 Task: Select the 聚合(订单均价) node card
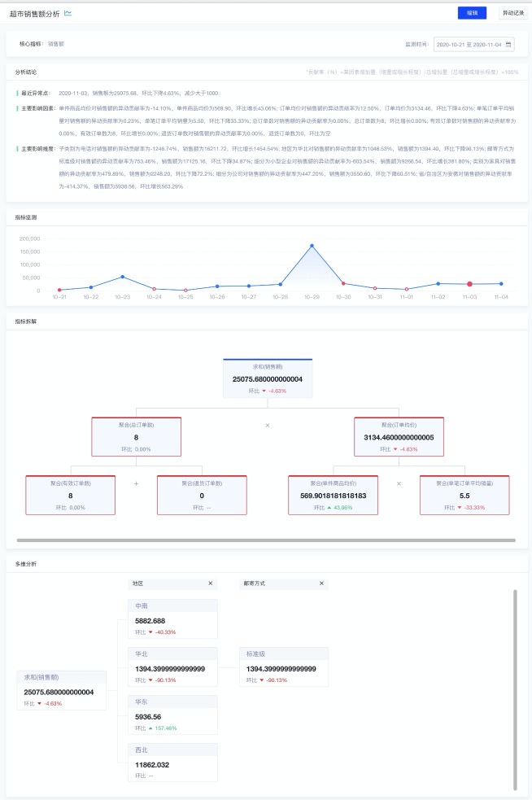(399, 437)
